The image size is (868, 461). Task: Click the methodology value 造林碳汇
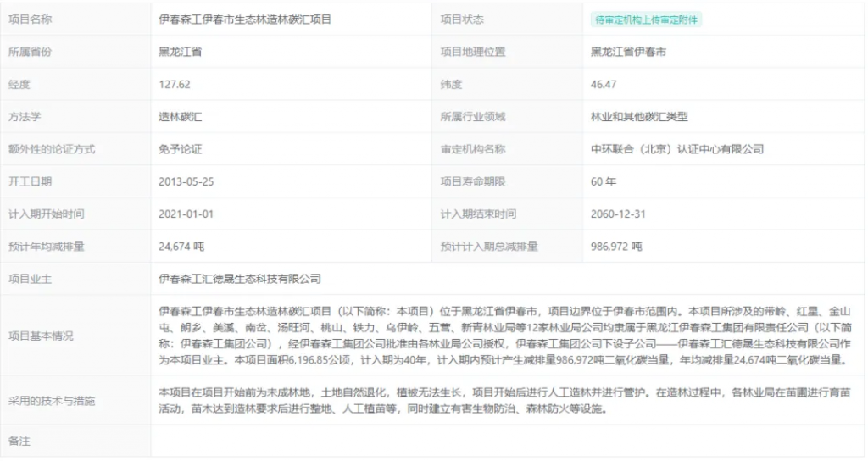(180, 117)
